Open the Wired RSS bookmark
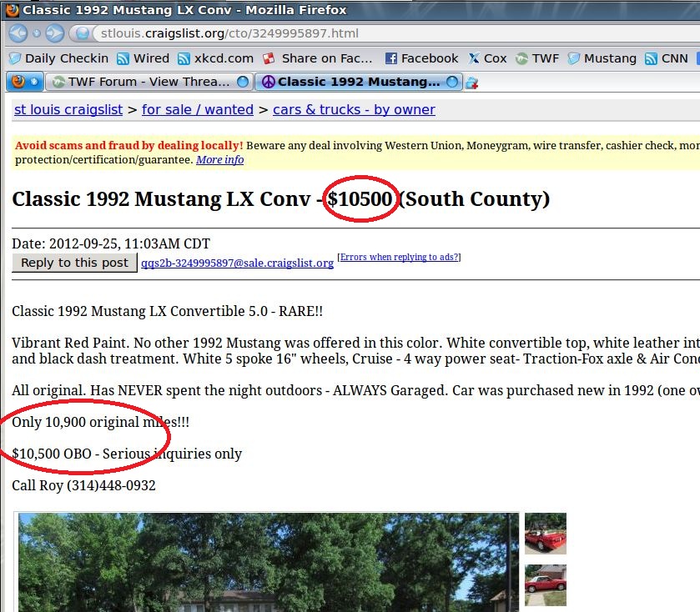 click(x=144, y=58)
